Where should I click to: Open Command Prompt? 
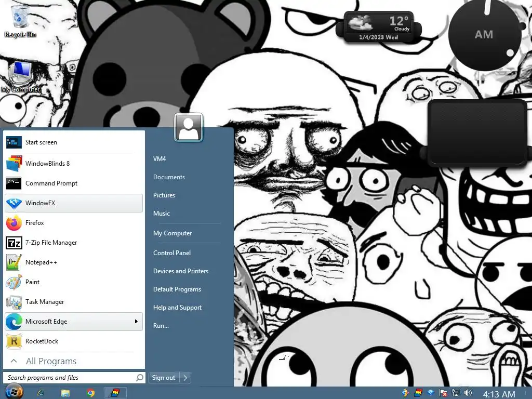tap(74, 183)
